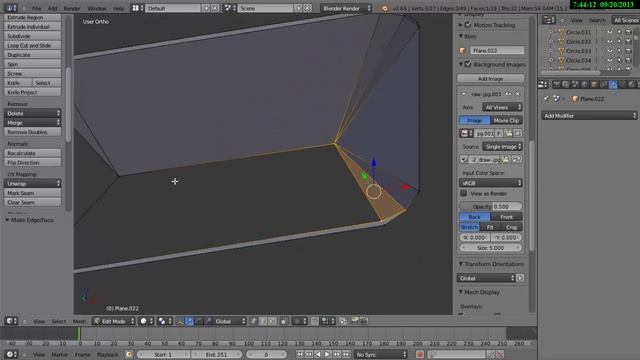Toggle renderability camera of Circle.032
This screenshot has height=360, width=640.
629,41
